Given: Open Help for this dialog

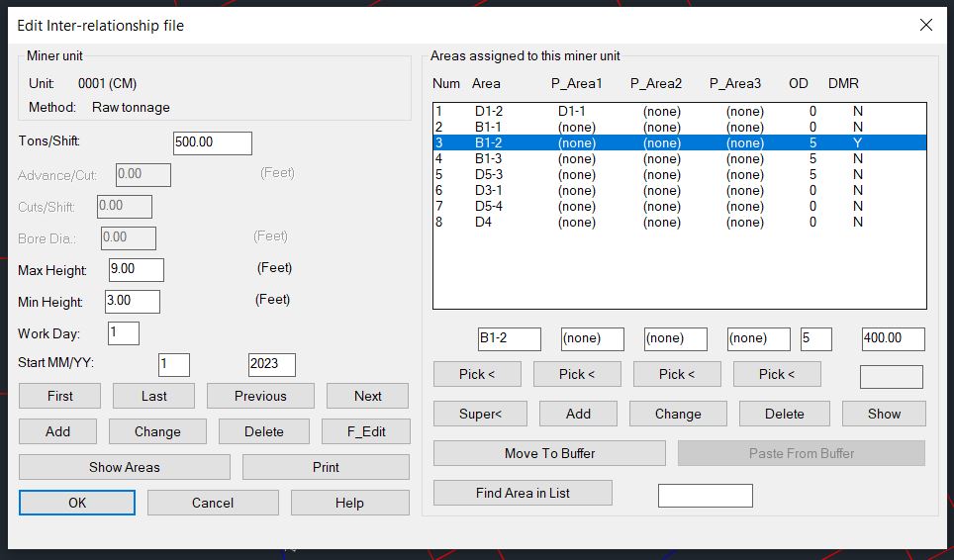Looking at the screenshot, I should (x=350, y=503).
